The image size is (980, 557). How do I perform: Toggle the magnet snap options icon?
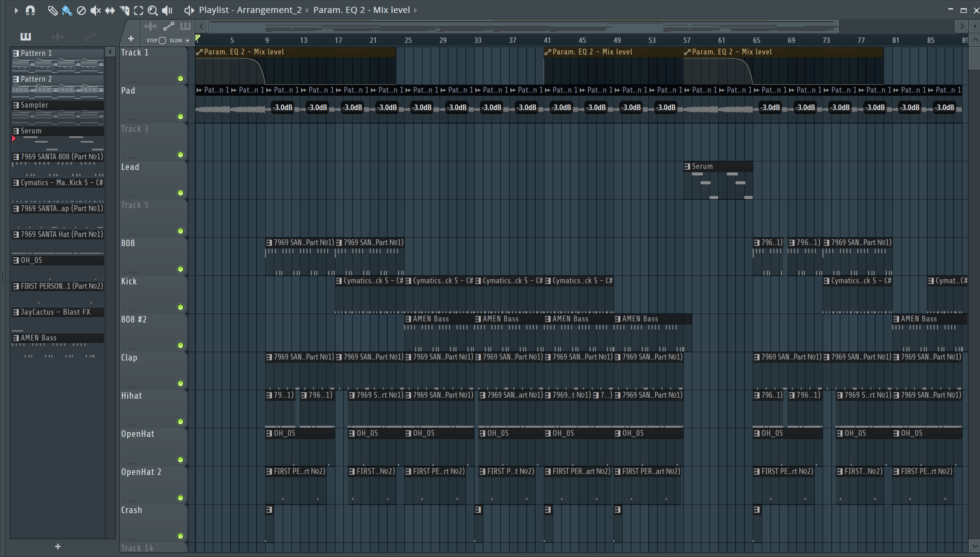30,10
